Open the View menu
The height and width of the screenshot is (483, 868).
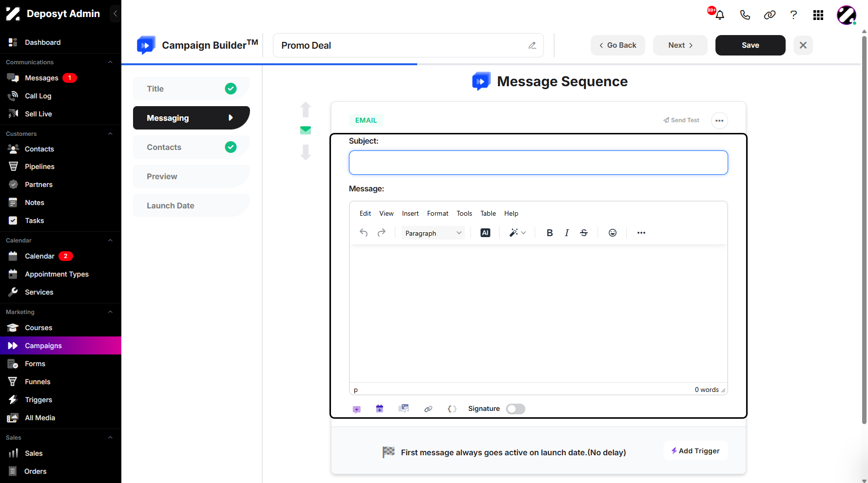(x=386, y=213)
